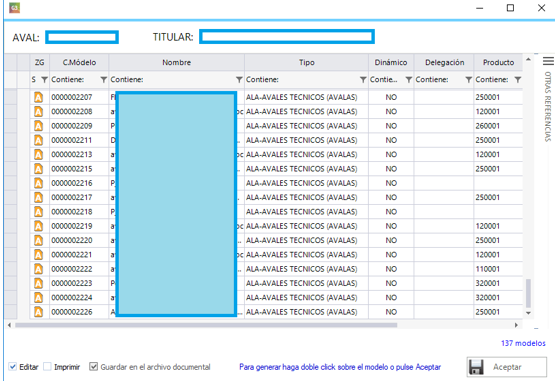Click model code 0000002226
Viewport: 555px width, 381px height.
tap(71, 312)
